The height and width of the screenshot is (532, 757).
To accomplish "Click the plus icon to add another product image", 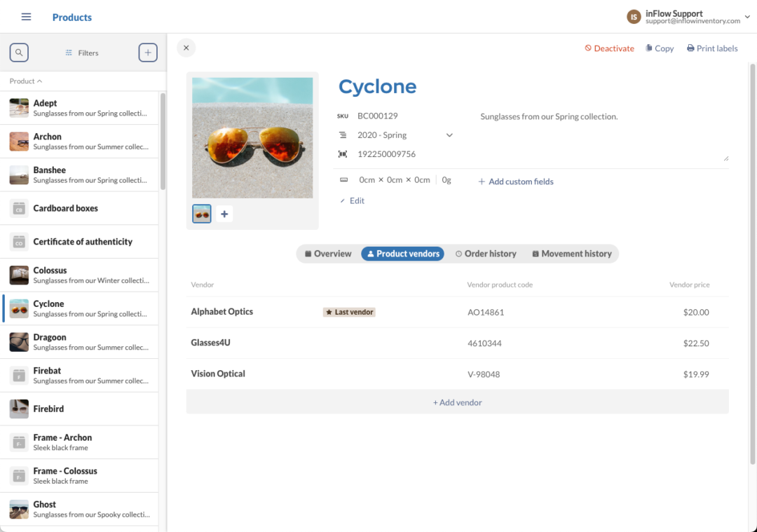I will (x=224, y=213).
